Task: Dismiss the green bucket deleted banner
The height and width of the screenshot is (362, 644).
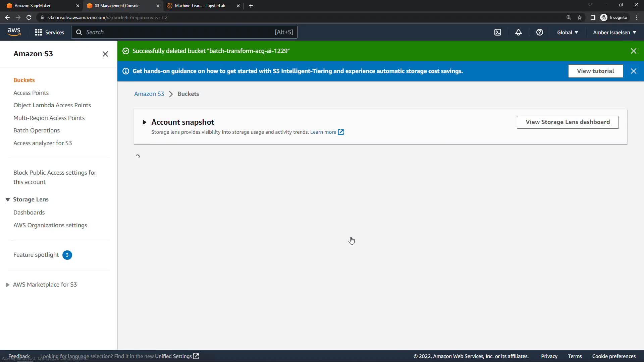Action: tap(633, 51)
